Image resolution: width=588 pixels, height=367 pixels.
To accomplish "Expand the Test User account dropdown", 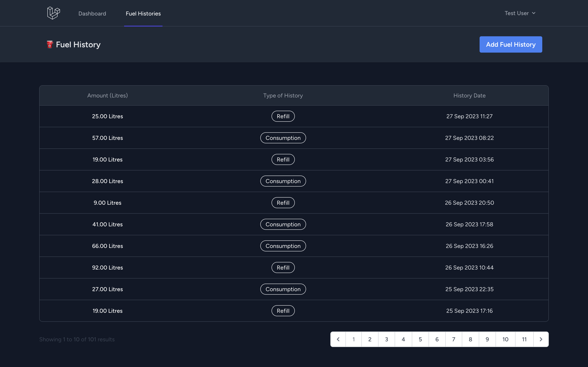I will point(520,13).
